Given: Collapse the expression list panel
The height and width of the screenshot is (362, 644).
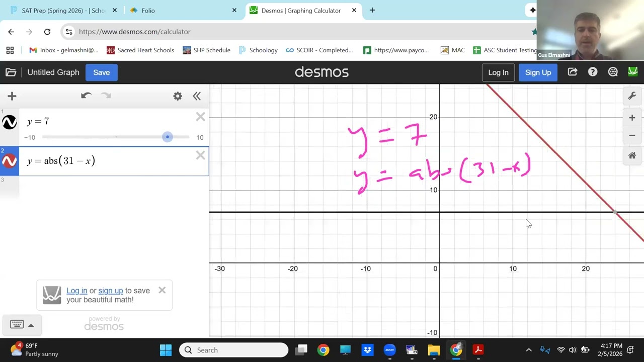Looking at the screenshot, I should tap(197, 96).
